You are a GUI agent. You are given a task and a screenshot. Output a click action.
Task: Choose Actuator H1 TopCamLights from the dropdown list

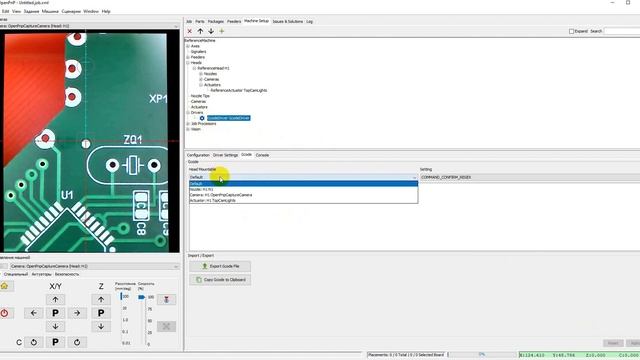(303, 200)
